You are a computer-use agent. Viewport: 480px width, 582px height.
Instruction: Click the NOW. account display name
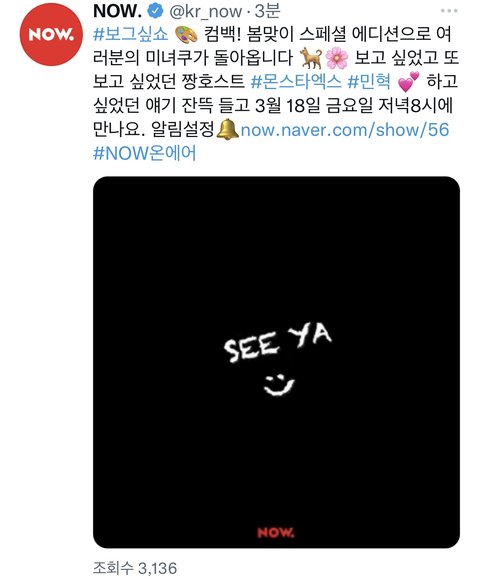[117, 11]
